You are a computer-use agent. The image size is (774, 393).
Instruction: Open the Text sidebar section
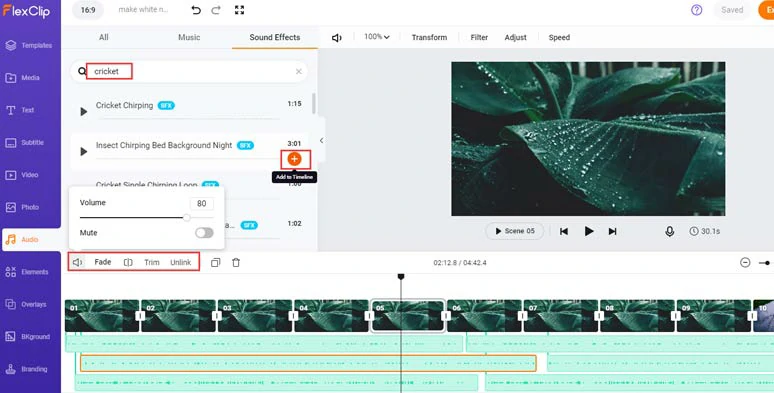point(20,110)
